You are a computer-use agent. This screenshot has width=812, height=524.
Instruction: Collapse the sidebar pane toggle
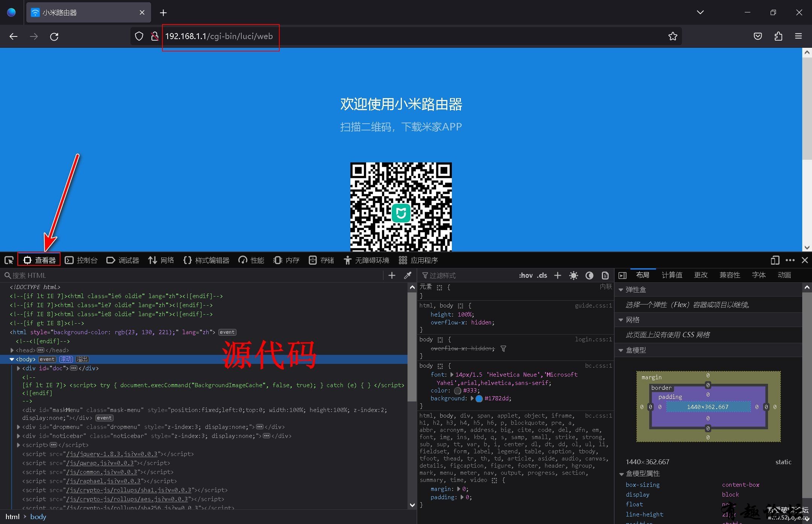pyautogui.click(x=623, y=276)
